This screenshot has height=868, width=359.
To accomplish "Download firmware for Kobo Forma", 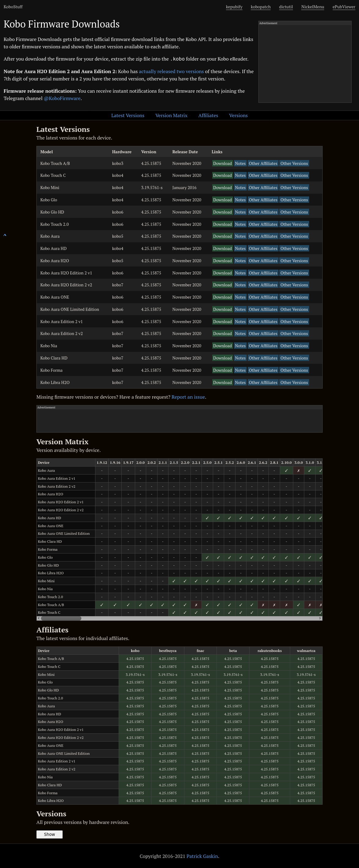I will (x=222, y=370).
